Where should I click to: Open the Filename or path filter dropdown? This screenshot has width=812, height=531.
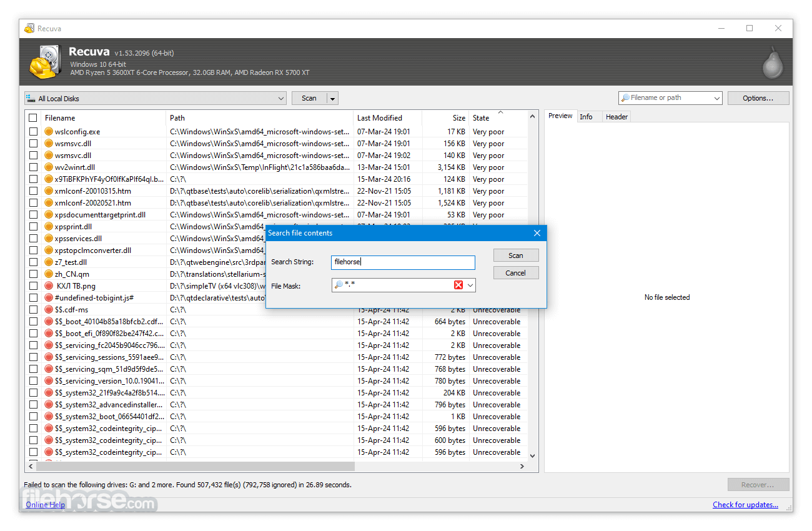(716, 98)
